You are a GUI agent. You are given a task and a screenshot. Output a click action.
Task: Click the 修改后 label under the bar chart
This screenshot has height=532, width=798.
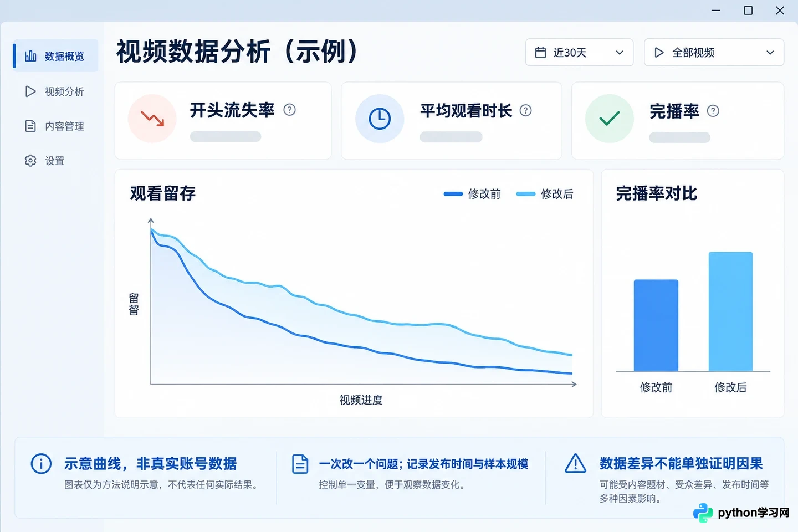click(x=730, y=387)
